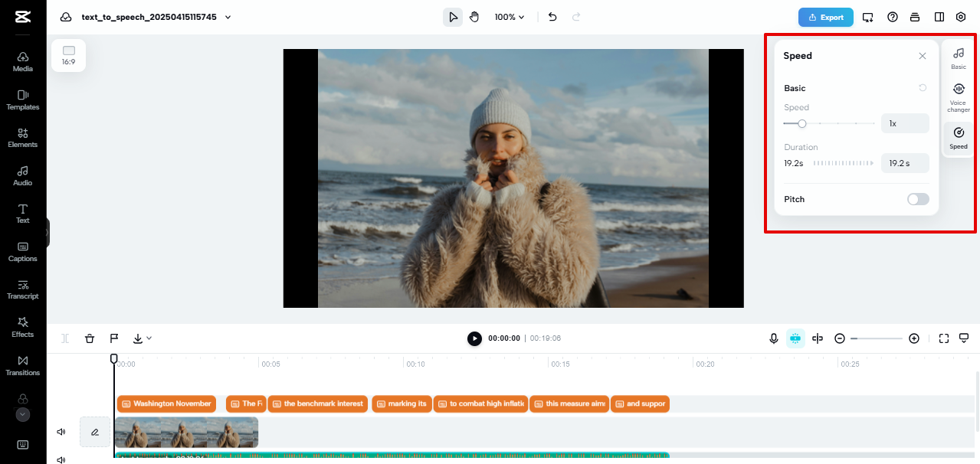Select 'the benchmark interest' caption clip

click(317, 404)
